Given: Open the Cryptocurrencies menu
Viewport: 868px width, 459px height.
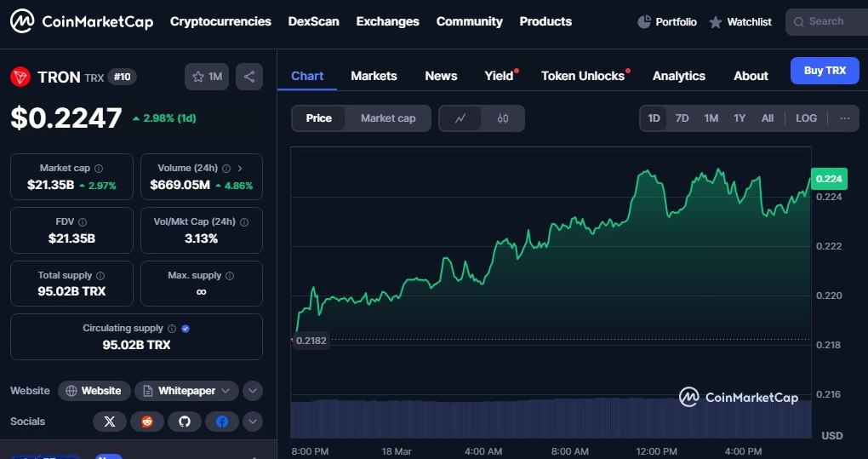Looking at the screenshot, I should 220,21.
